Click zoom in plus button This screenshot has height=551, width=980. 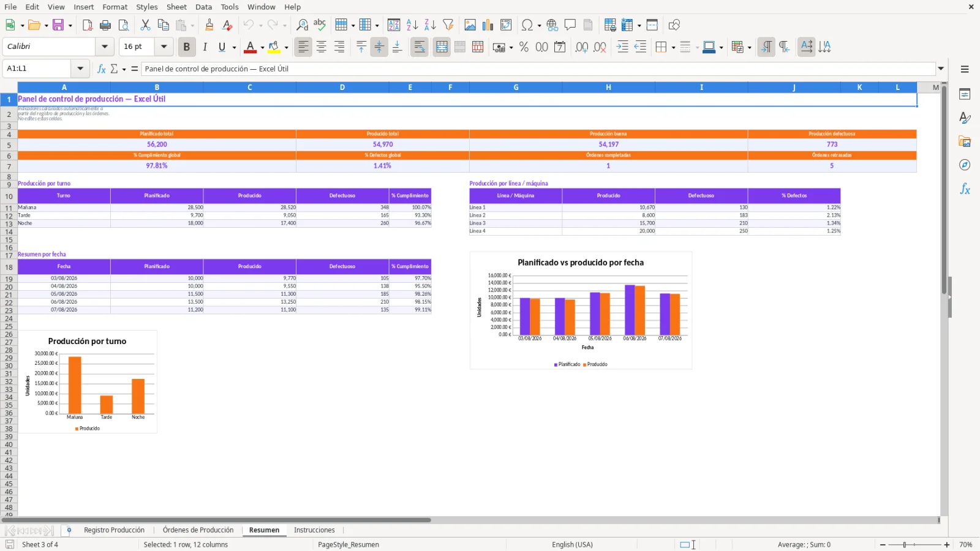click(947, 545)
